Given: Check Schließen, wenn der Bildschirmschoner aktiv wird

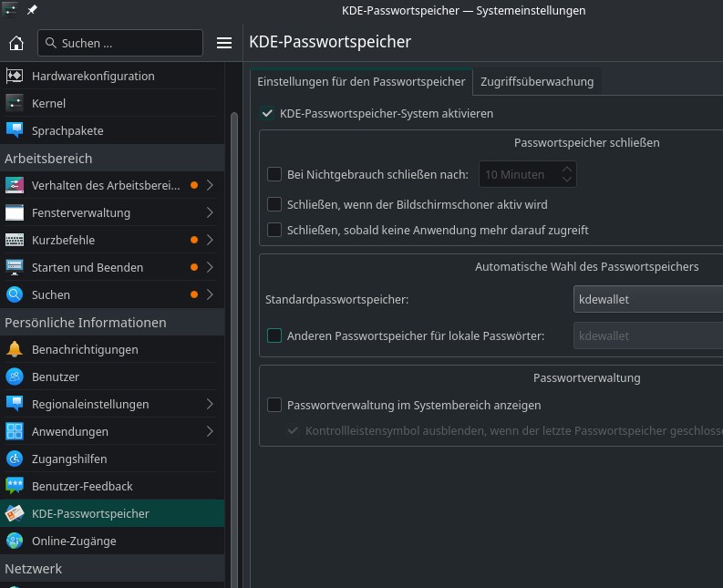Looking at the screenshot, I should [274, 204].
